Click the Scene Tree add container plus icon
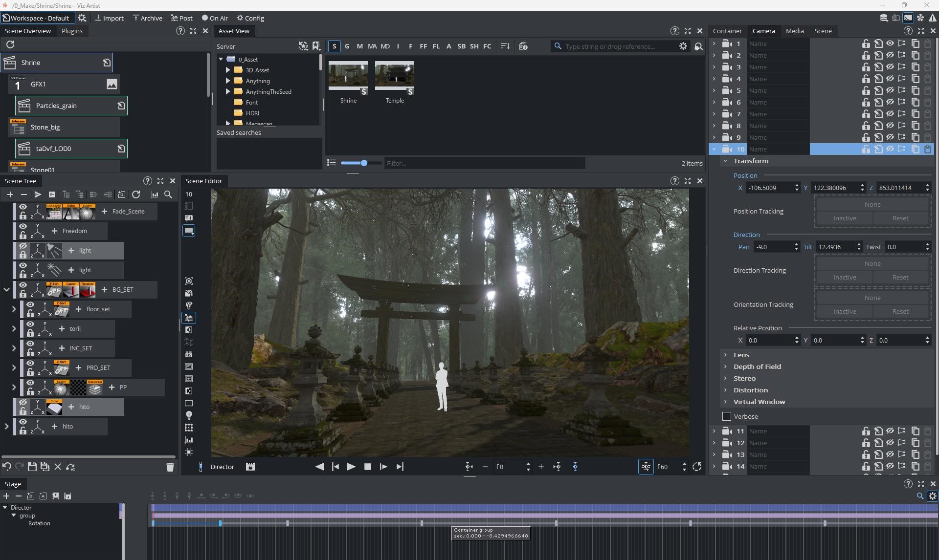The image size is (939, 560). pos(10,194)
